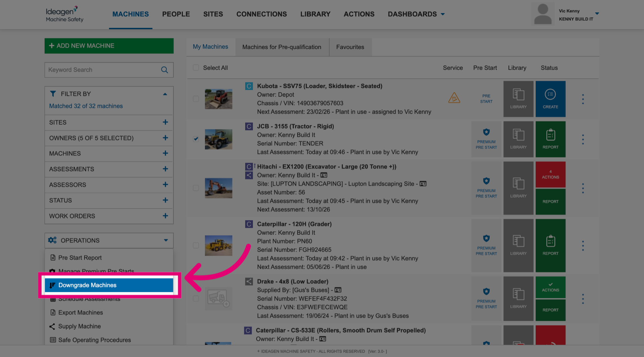Screen dimensions: 644x357
Task: View 4 Actions for Hitachi EX1200
Action: pos(550,174)
